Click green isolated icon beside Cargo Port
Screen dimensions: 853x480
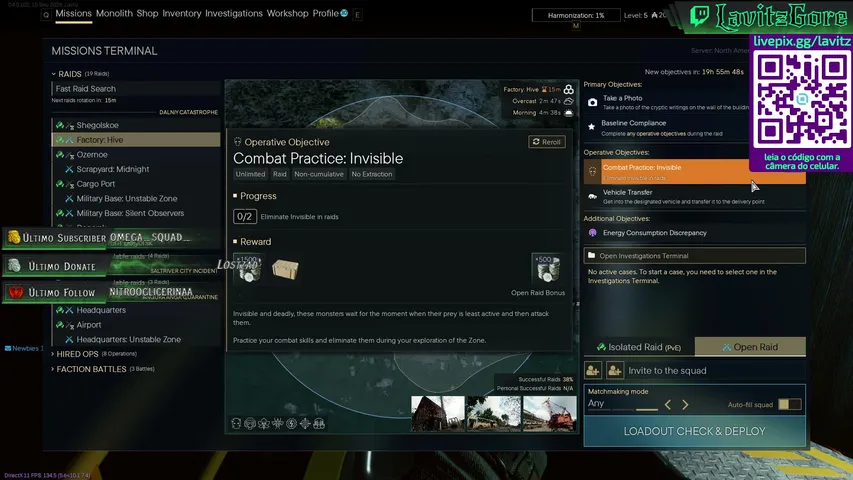[x=60, y=184]
